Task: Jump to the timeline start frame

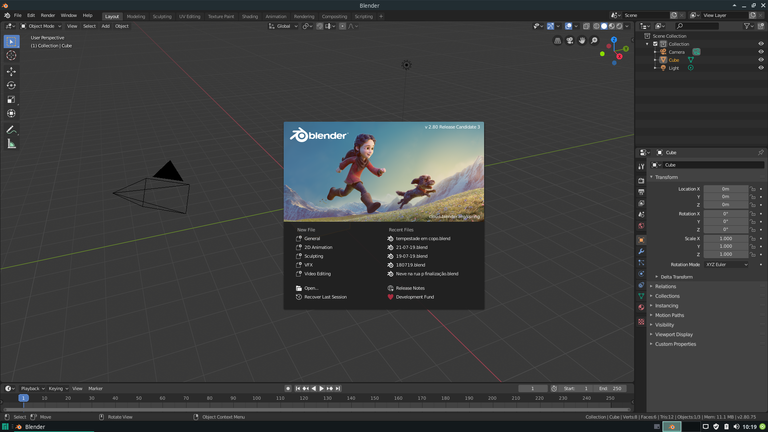Action: tap(297, 388)
